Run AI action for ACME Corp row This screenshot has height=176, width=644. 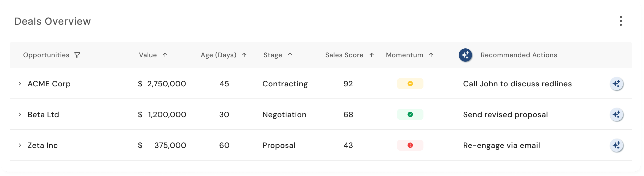click(x=616, y=84)
